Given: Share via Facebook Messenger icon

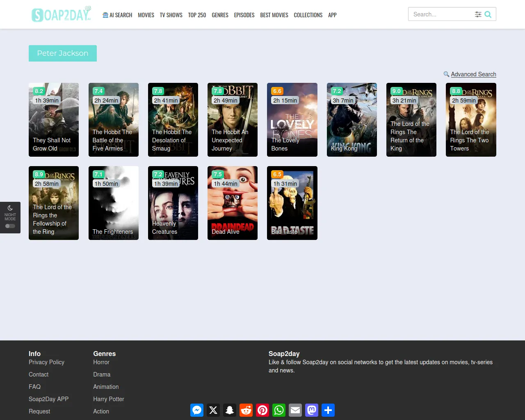Looking at the screenshot, I should click(x=197, y=410).
